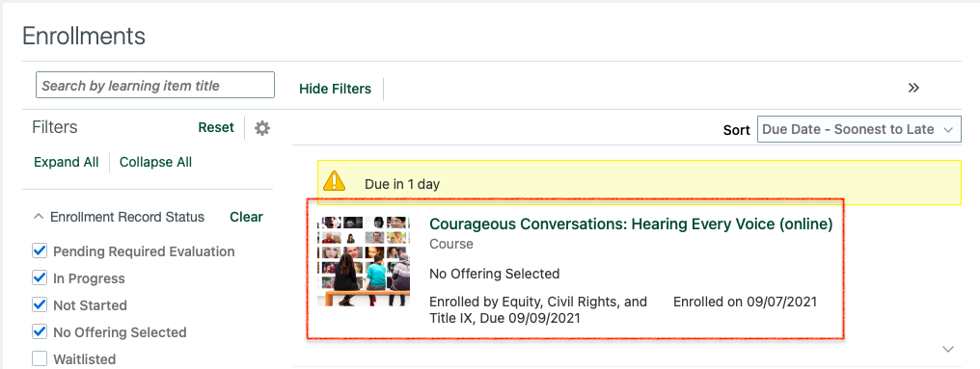This screenshot has height=369, width=980.
Task: Toggle No Offering Selected filter checkbox
Action: point(40,331)
